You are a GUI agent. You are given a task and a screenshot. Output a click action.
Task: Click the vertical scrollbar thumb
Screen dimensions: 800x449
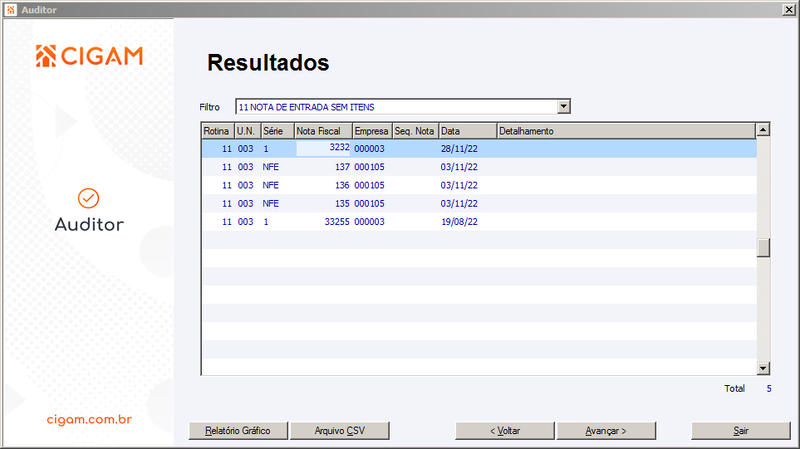click(763, 248)
